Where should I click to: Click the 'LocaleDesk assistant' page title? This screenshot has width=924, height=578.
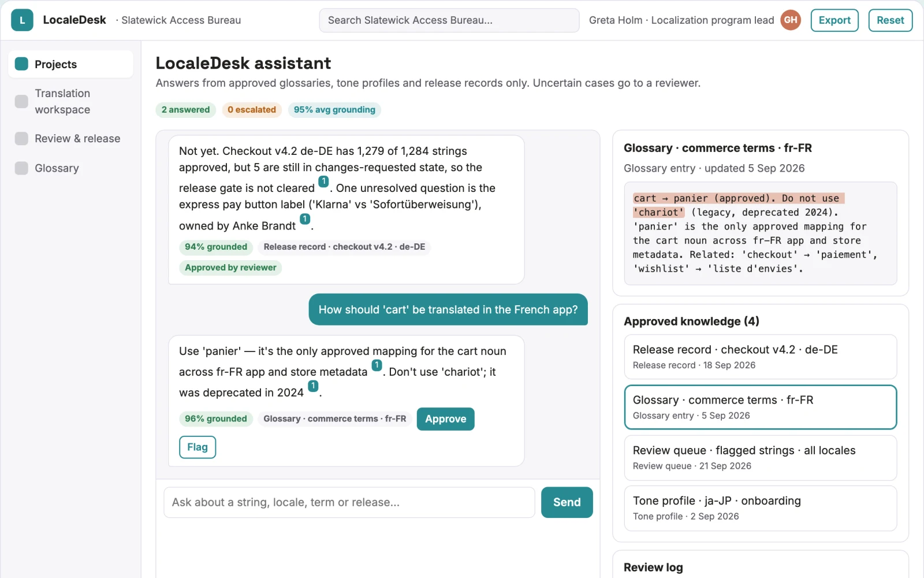[x=243, y=63]
